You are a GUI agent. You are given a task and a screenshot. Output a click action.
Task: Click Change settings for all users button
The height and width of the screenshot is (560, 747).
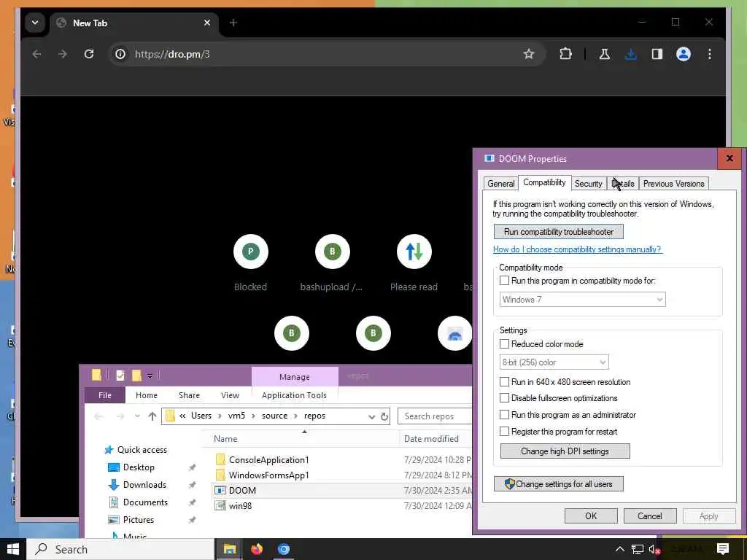pyautogui.click(x=558, y=484)
